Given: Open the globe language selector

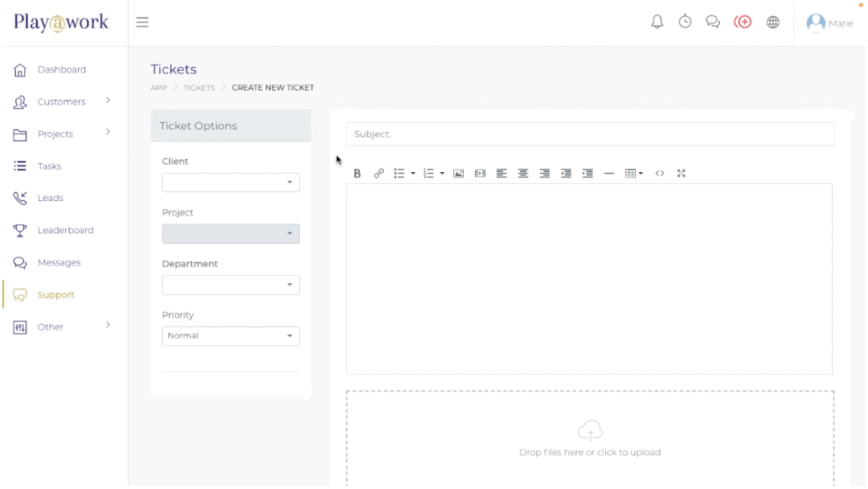Looking at the screenshot, I should (772, 23).
